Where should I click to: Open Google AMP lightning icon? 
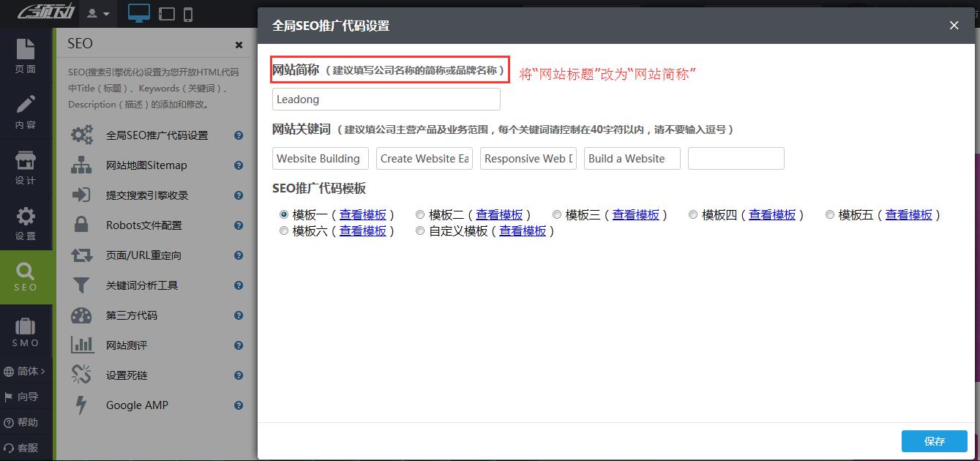click(81, 405)
